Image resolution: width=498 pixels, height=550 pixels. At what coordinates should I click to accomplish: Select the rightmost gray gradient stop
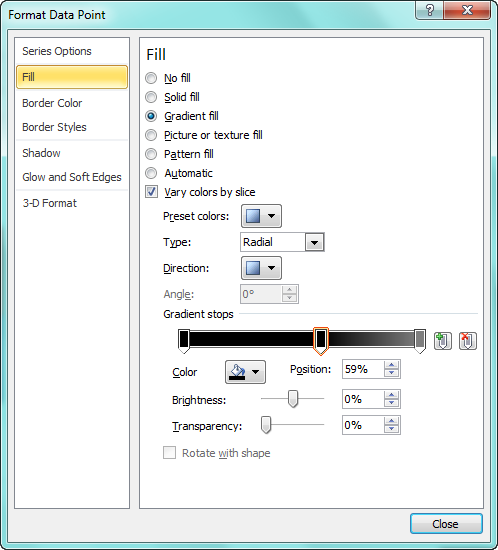420,341
